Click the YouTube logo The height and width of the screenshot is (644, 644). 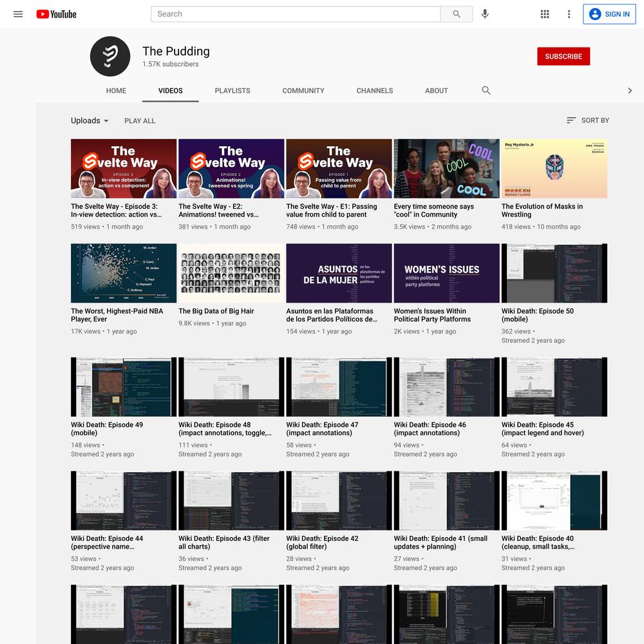coord(56,14)
